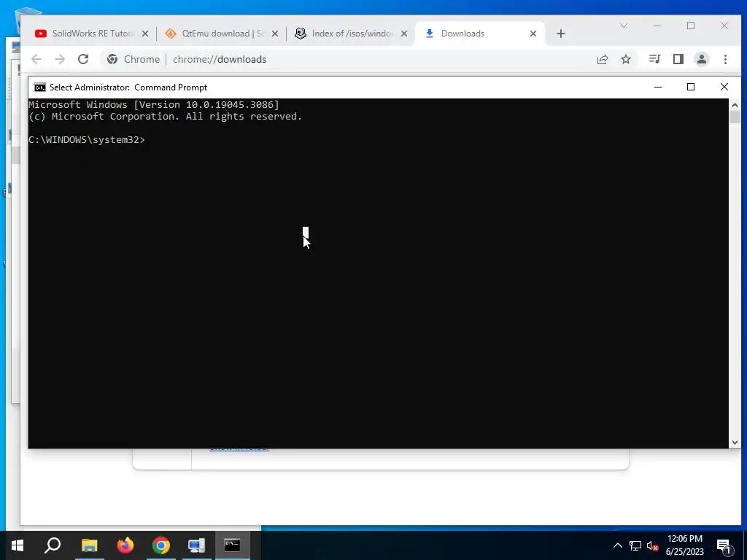Close the Downloads tab

[533, 34]
